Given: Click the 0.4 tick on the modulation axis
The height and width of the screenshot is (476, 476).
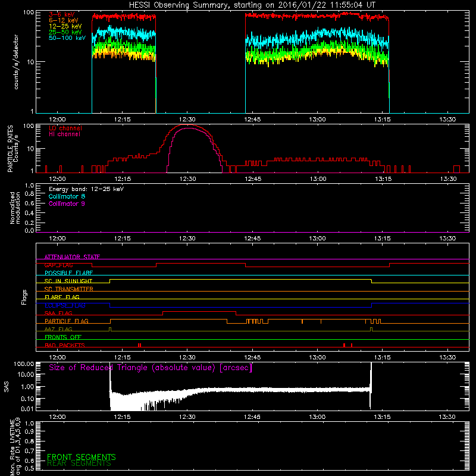Looking at the screenshot, I should 29,213.
